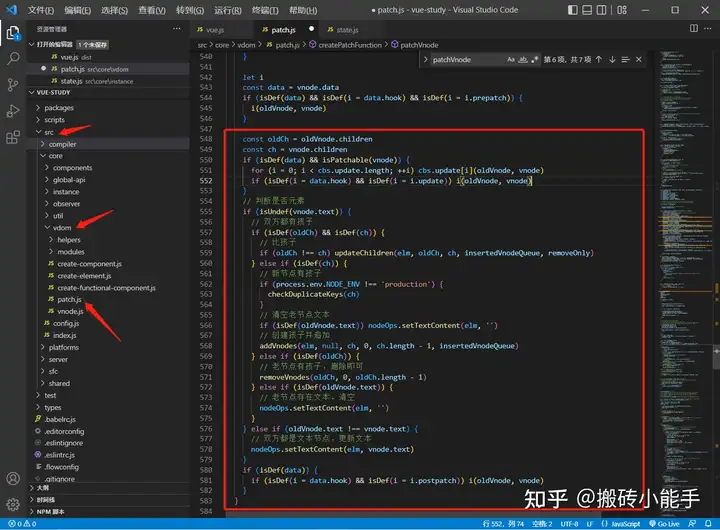Open the Run and Debug view

[x=13, y=111]
